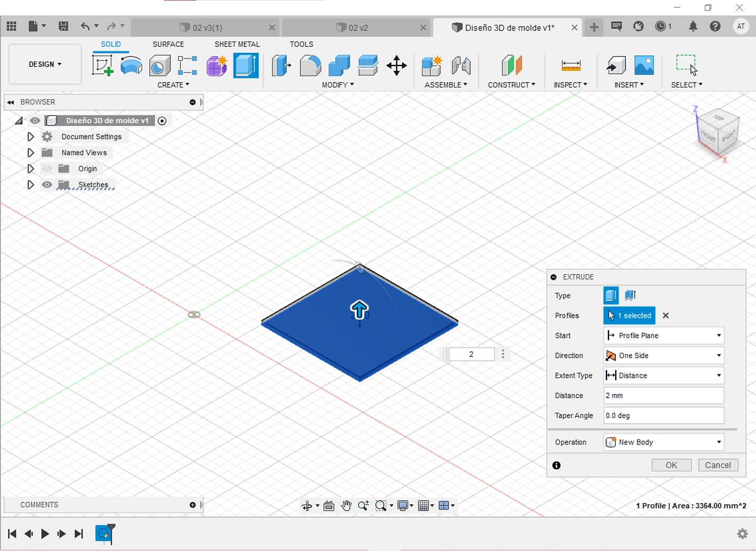The image size is (756, 551).
Task: Select the Combine tool
Action: tap(339, 66)
